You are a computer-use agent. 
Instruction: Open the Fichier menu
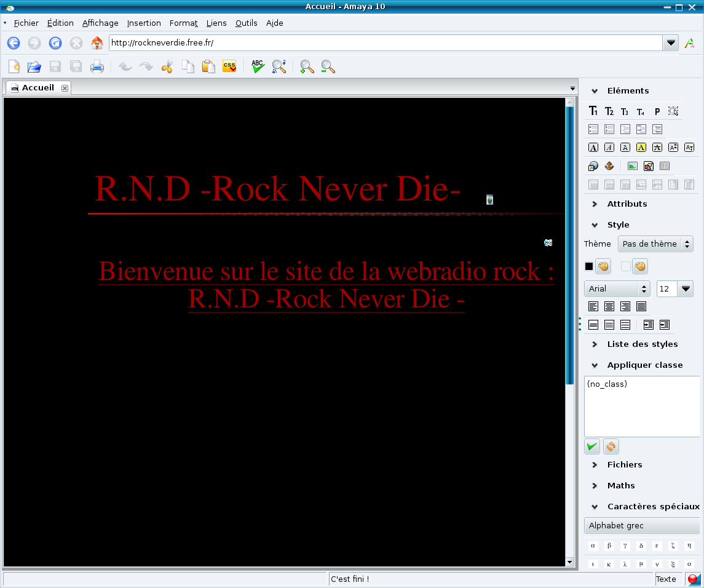click(x=26, y=23)
